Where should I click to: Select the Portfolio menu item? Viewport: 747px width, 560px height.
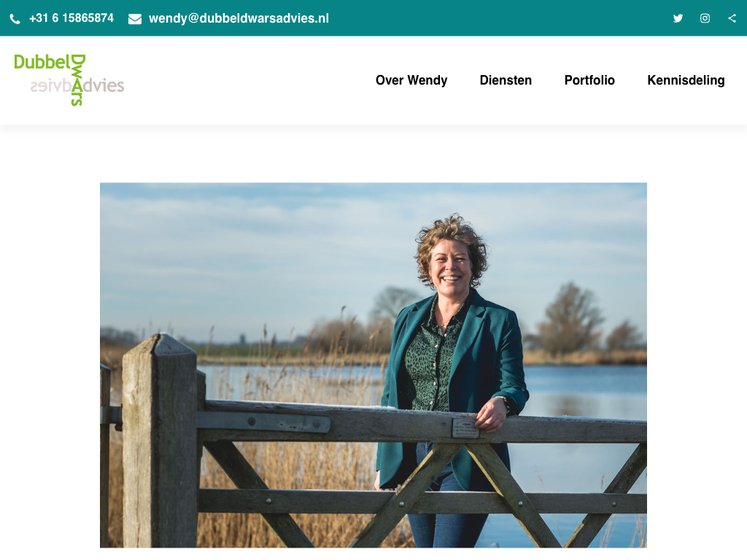[589, 80]
